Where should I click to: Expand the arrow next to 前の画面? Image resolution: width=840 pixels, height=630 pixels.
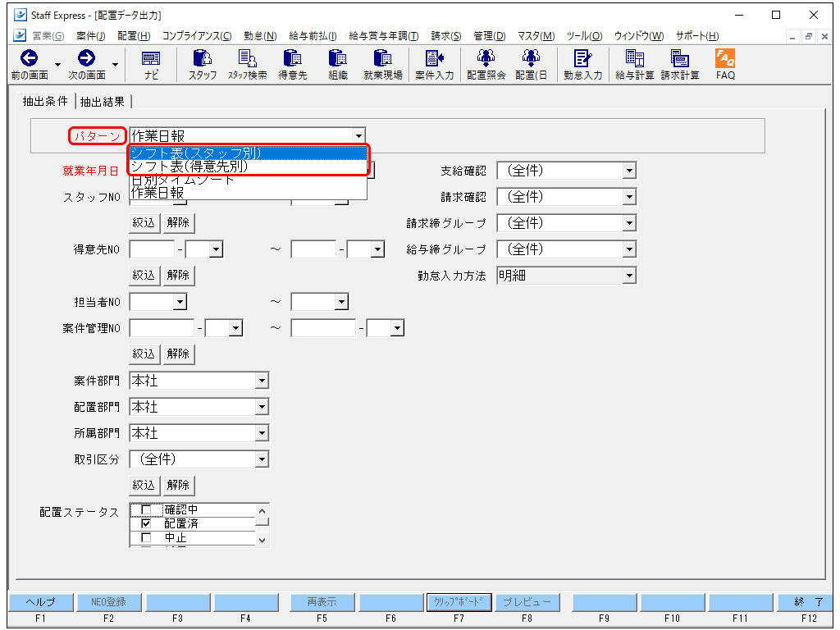click(58, 64)
